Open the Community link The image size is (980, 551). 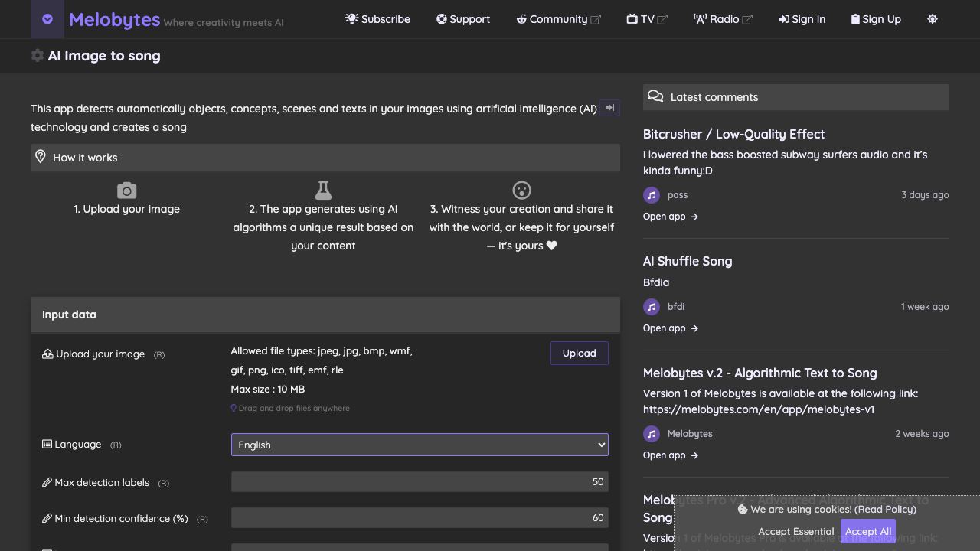click(558, 19)
